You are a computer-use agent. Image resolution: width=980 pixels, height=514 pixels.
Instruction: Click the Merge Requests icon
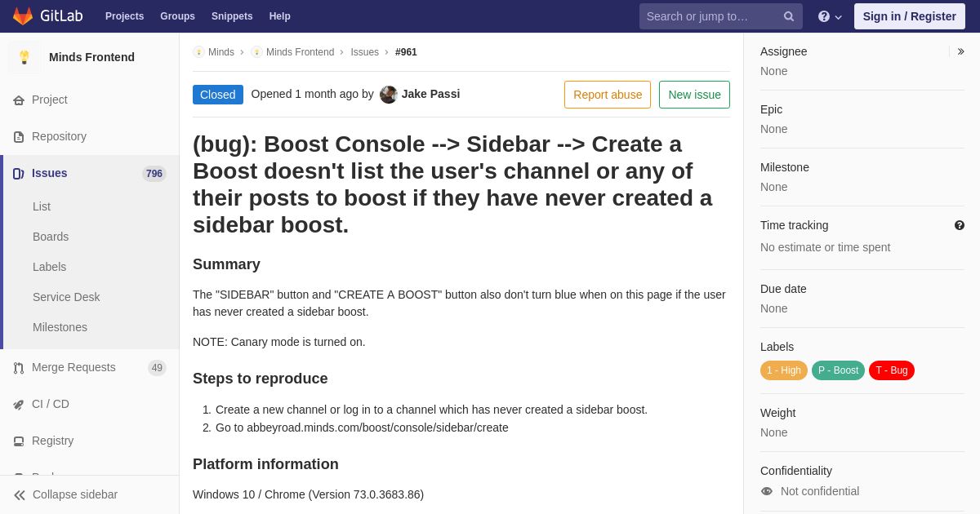(19, 368)
